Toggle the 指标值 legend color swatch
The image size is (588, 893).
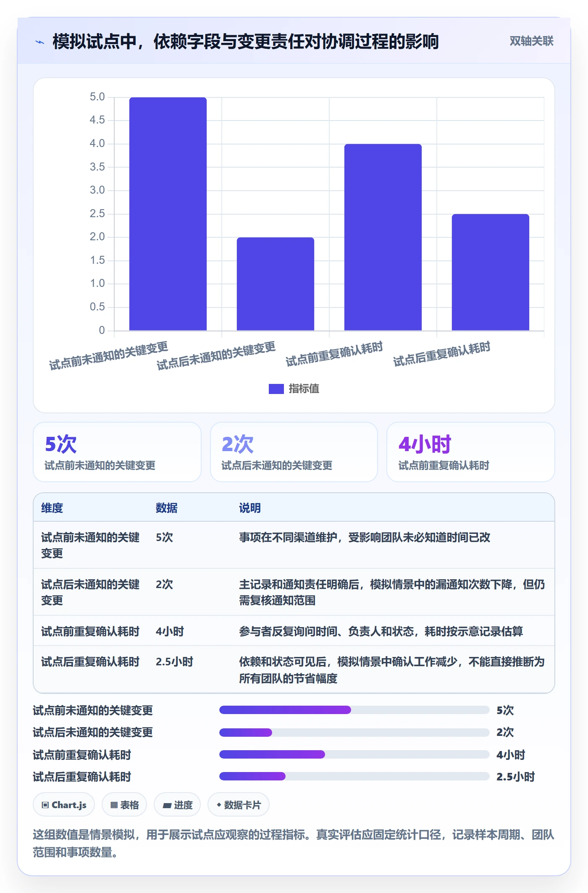pyautogui.click(x=276, y=389)
